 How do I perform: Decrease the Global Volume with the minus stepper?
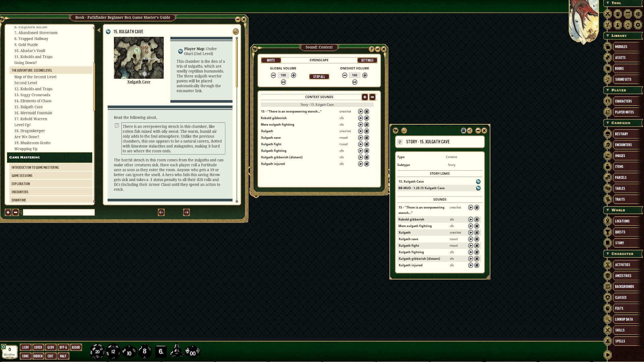(273, 75)
